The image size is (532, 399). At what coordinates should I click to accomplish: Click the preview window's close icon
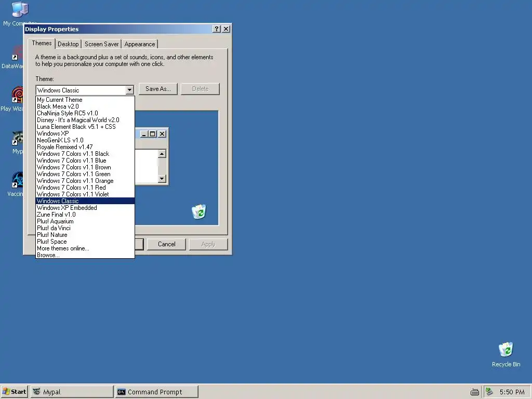162,134
